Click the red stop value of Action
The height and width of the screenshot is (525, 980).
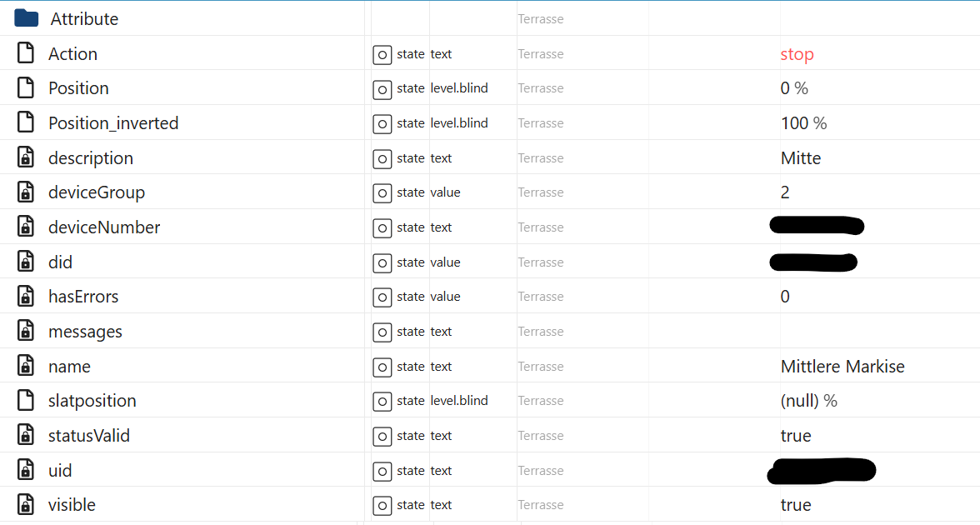coord(797,54)
